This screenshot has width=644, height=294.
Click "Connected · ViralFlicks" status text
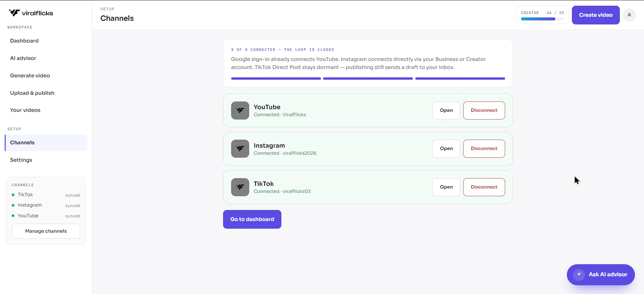tap(280, 115)
